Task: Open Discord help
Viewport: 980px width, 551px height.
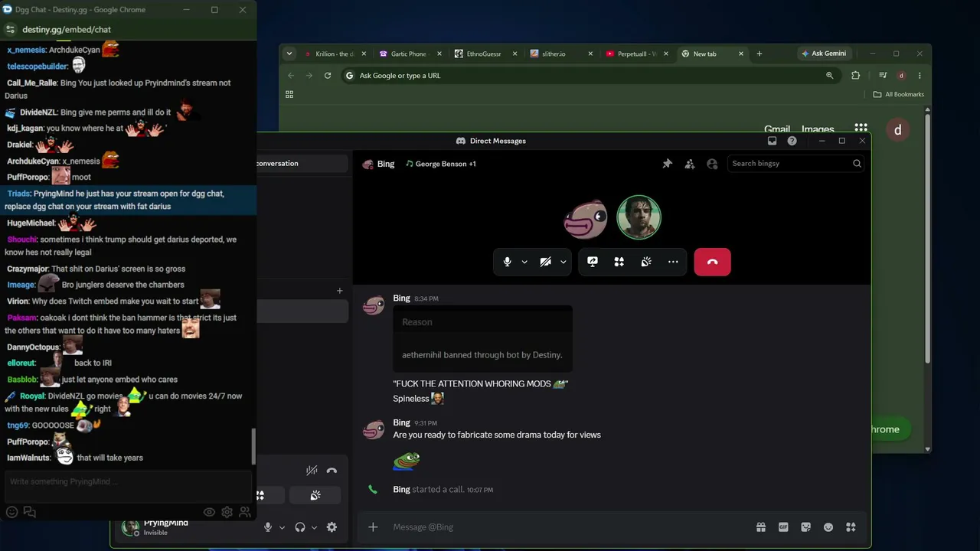Action: [x=792, y=141]
